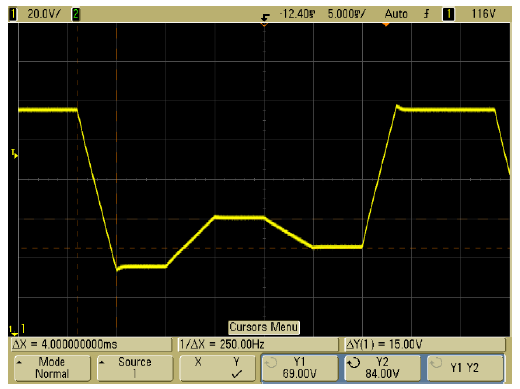520x389 pixels.
Task: Click the Y1 rotary knob icon
Action: (x=271, y=362)
